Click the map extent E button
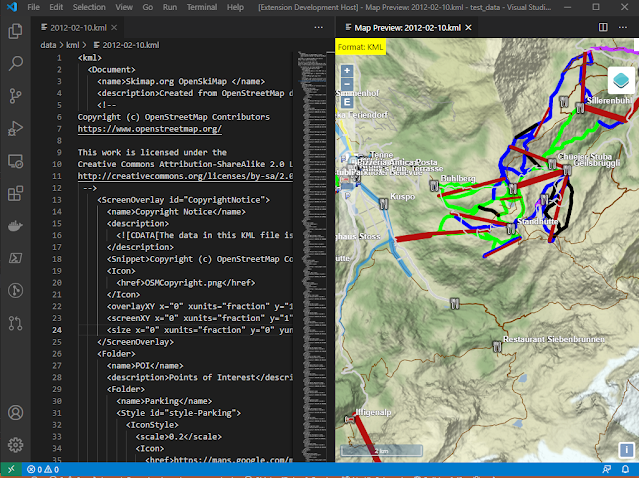 (347, 102)
